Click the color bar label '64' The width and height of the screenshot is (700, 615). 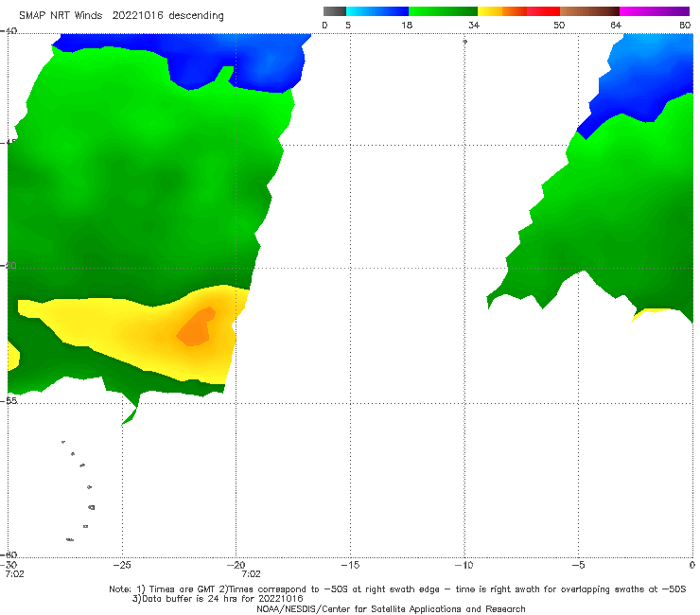(x=616, y=25)
